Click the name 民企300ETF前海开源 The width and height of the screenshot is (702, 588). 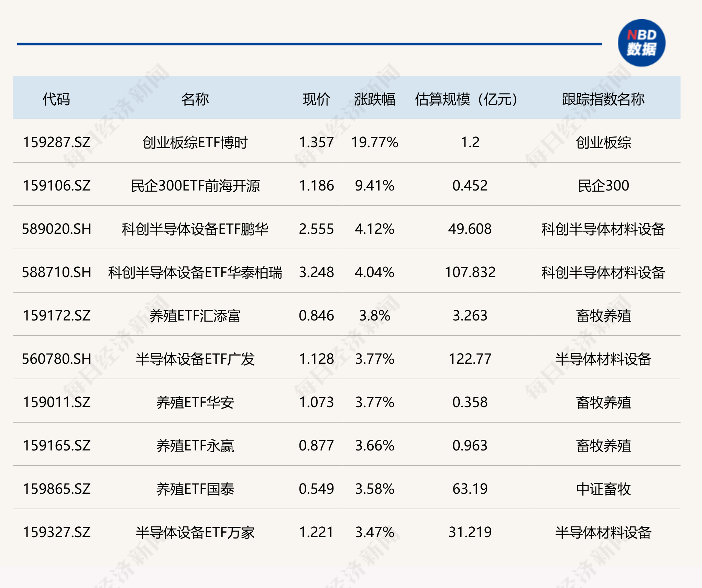pyautogui.click(x=195, y=186)
